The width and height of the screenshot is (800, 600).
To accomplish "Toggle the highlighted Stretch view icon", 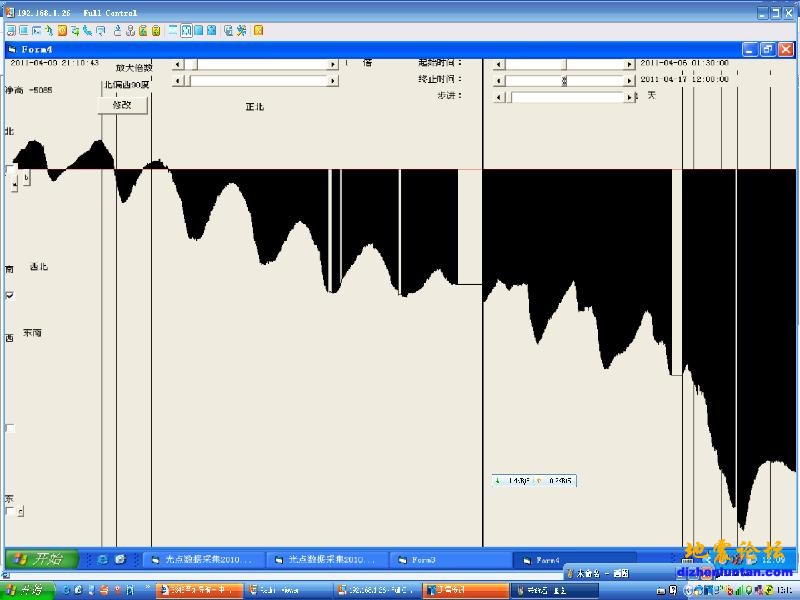I will (x=186, y=31).
